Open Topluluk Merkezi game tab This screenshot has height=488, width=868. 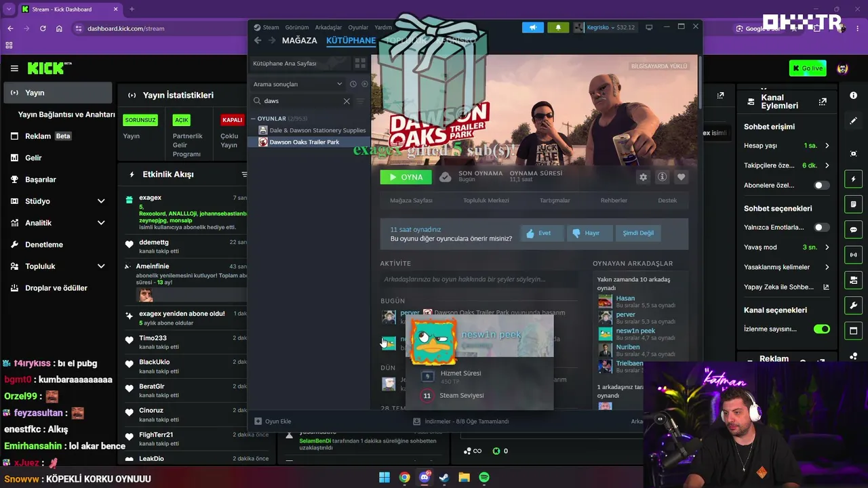click(486, 201)
